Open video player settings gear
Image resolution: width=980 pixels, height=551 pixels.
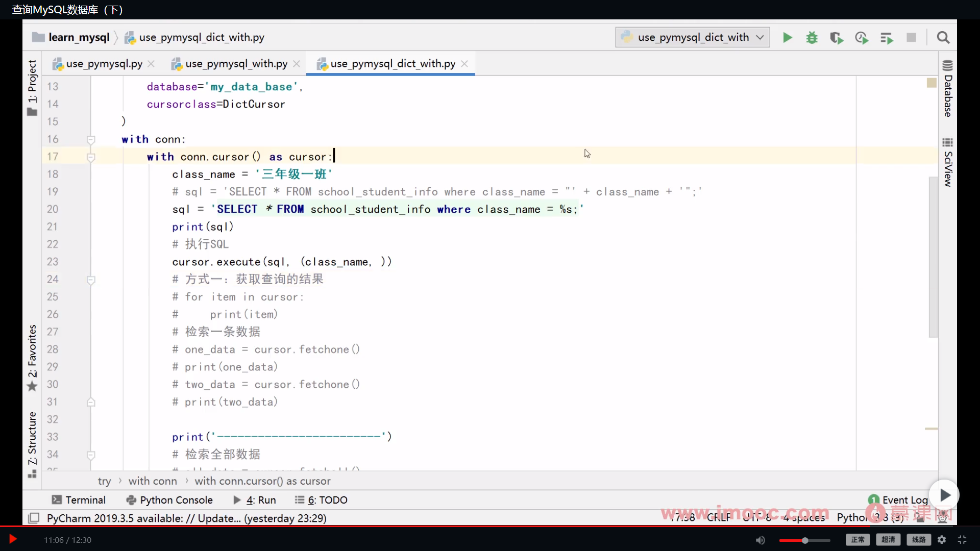tap(942, 540)
